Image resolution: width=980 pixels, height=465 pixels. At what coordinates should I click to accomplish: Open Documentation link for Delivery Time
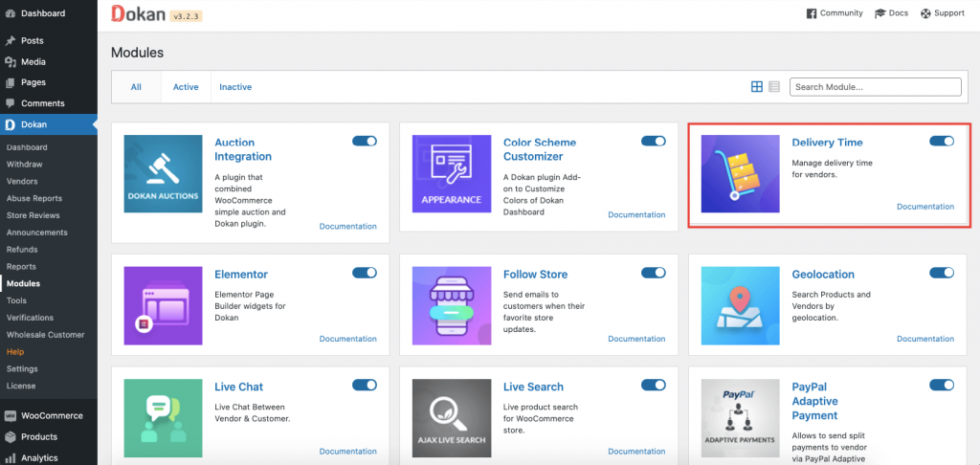(924, 207)
